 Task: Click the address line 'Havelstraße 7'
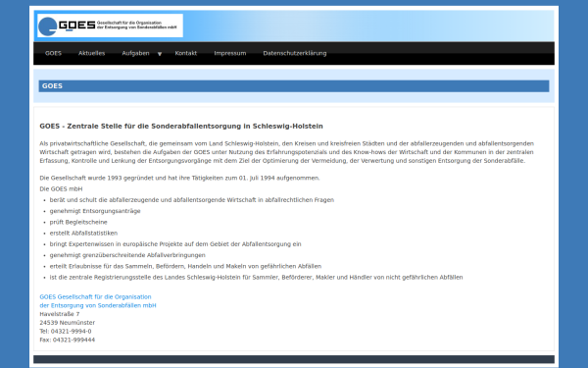tap(60, 314)
